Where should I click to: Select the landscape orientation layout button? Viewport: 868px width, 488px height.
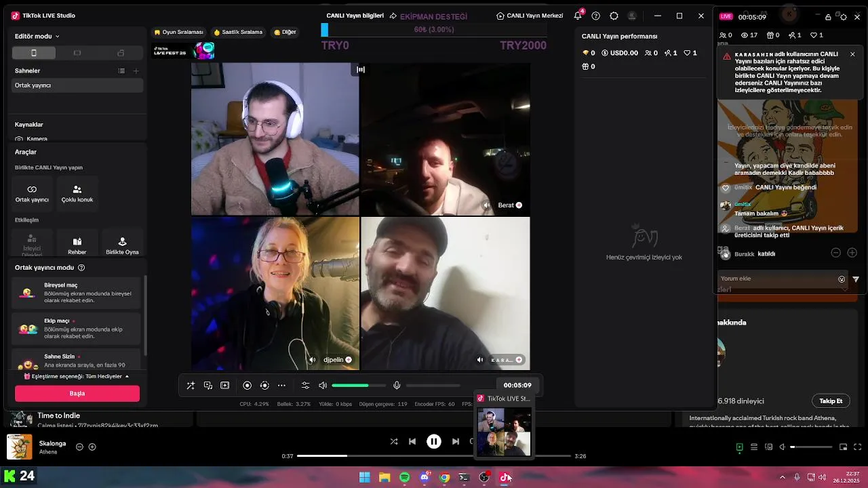(x=77, y=53)
